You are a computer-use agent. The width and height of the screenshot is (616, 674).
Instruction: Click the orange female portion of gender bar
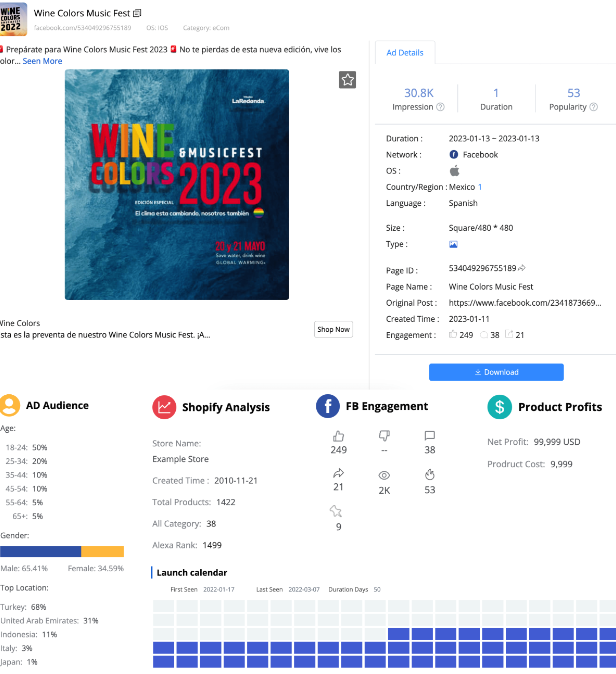click(x=102, y=551)
